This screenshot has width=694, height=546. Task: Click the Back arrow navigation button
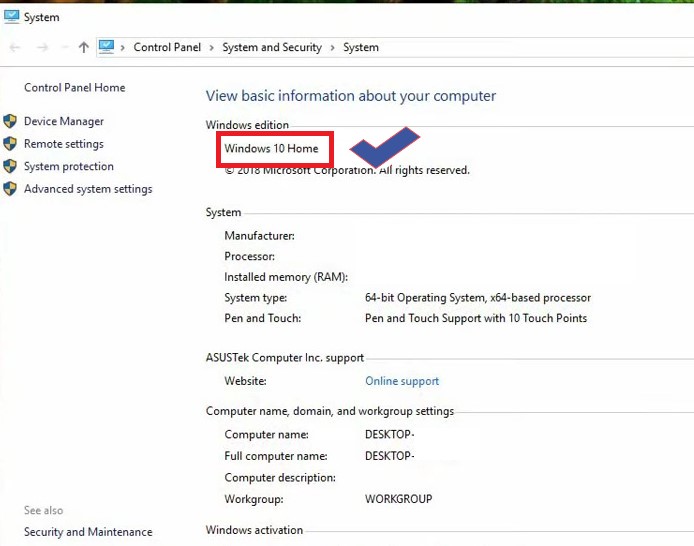pyautogui.click(x=15, y=47)
